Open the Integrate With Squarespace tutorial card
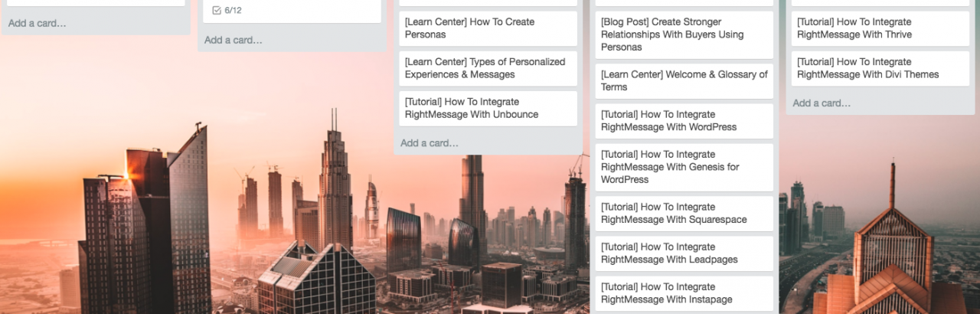 (x=684, y=213)
